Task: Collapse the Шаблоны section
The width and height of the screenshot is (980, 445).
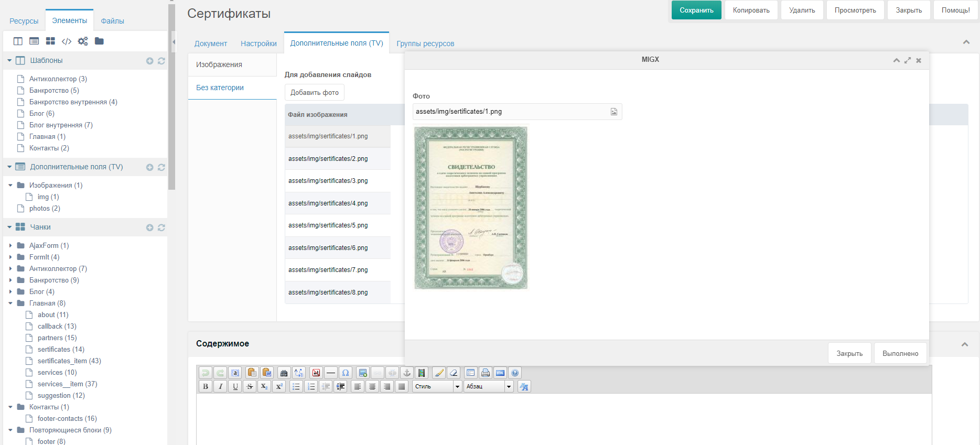Action: coord(9,60)
